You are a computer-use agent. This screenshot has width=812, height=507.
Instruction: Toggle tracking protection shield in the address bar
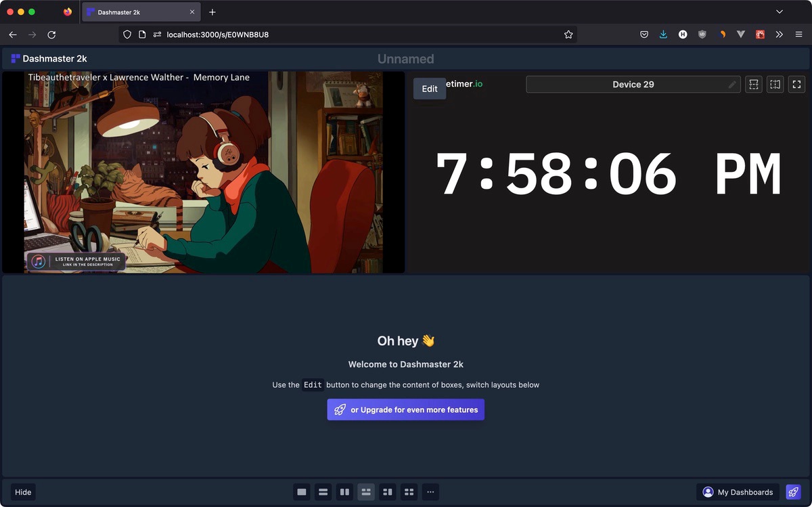click(127, 34)
